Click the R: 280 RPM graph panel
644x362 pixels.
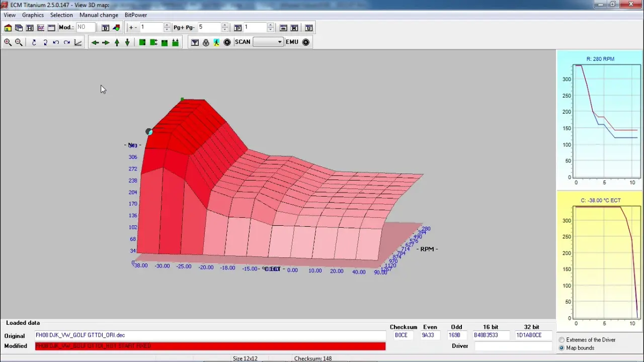click(600, 120)
